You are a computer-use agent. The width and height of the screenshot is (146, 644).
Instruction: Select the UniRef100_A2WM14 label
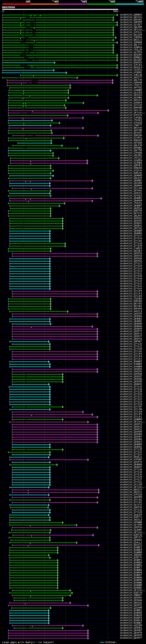coord(131,47)
